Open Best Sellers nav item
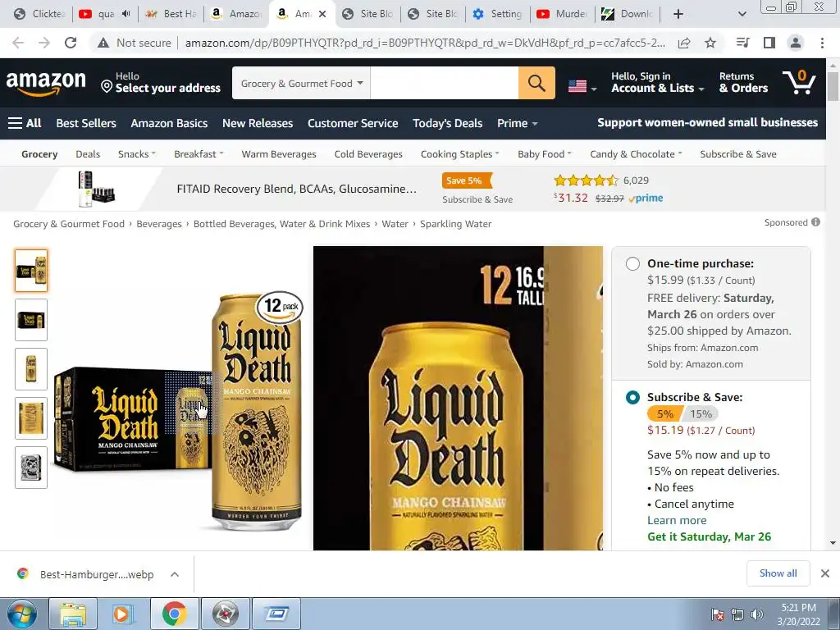840x630 pixels. coord(86,123)
